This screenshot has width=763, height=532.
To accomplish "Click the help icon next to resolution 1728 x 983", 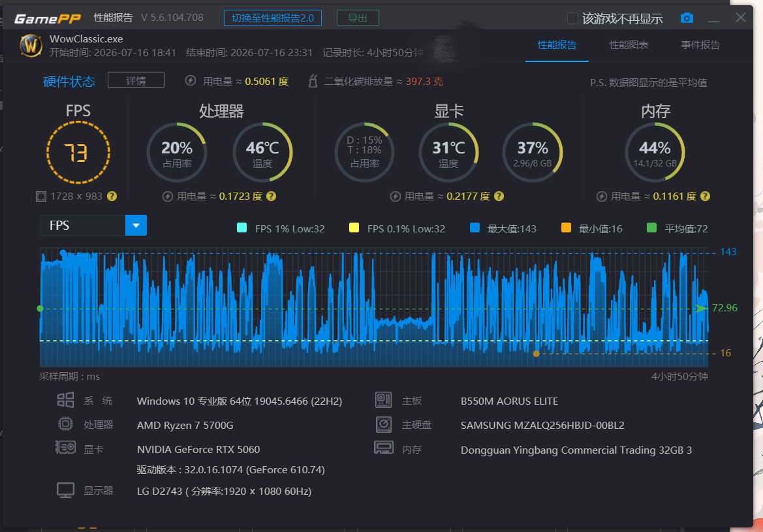I will (x=112, y=196).
